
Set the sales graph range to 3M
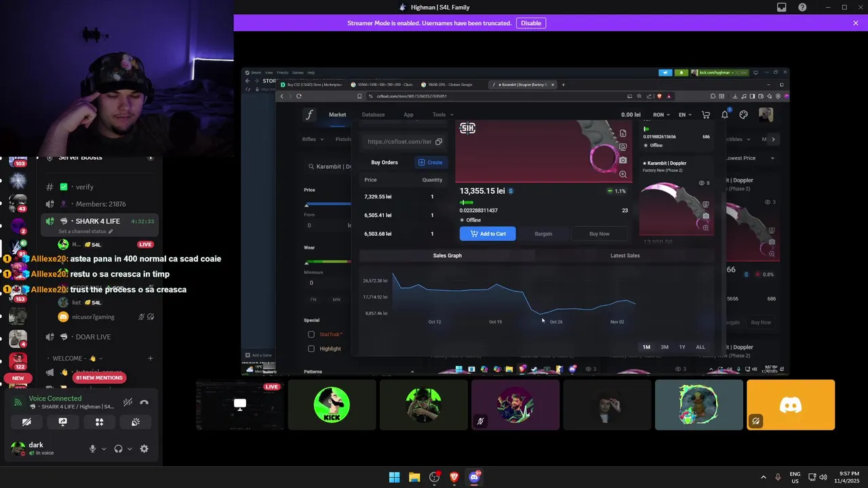(x=665, y=347)
